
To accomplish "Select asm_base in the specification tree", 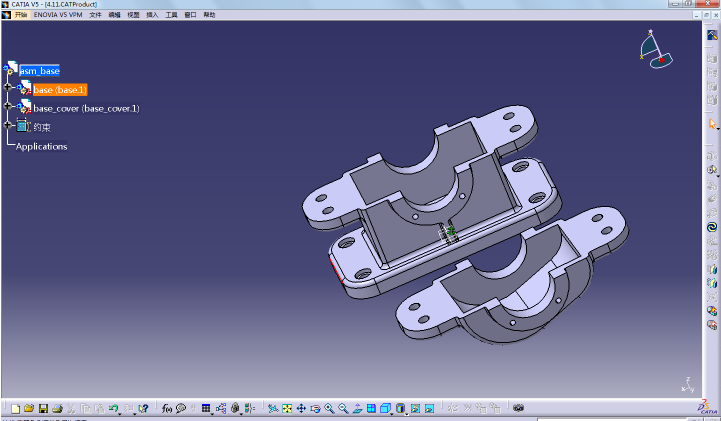I will click(x=40, y=71).
